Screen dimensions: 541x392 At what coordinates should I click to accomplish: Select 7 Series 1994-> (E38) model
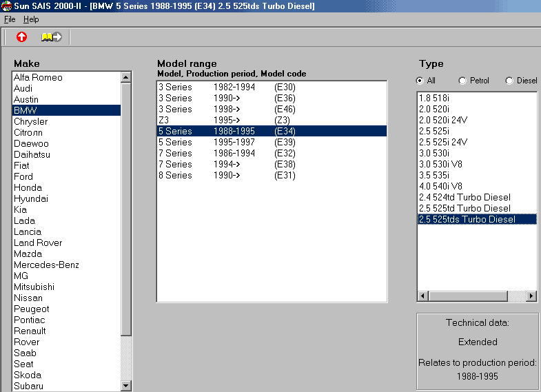point(272,164)
